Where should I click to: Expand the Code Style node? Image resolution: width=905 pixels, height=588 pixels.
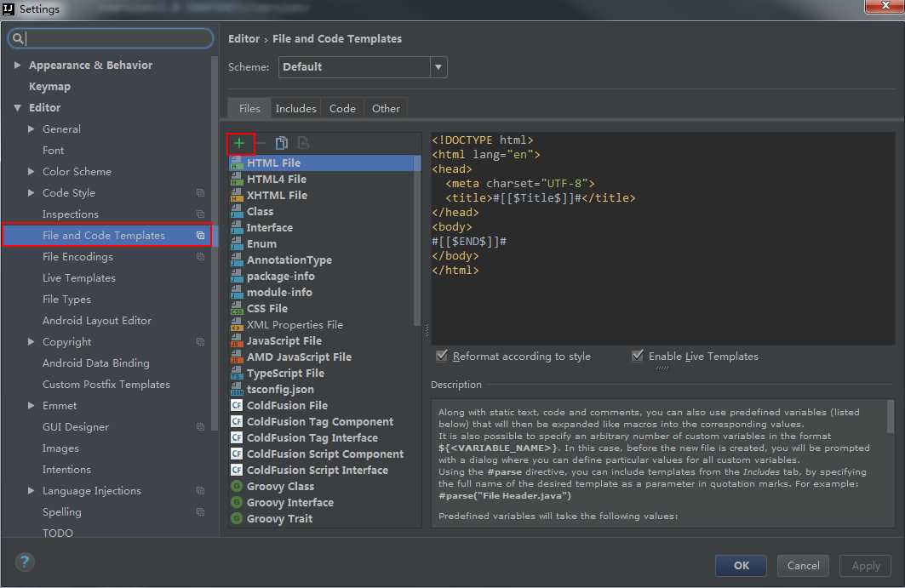click(32, 192)
